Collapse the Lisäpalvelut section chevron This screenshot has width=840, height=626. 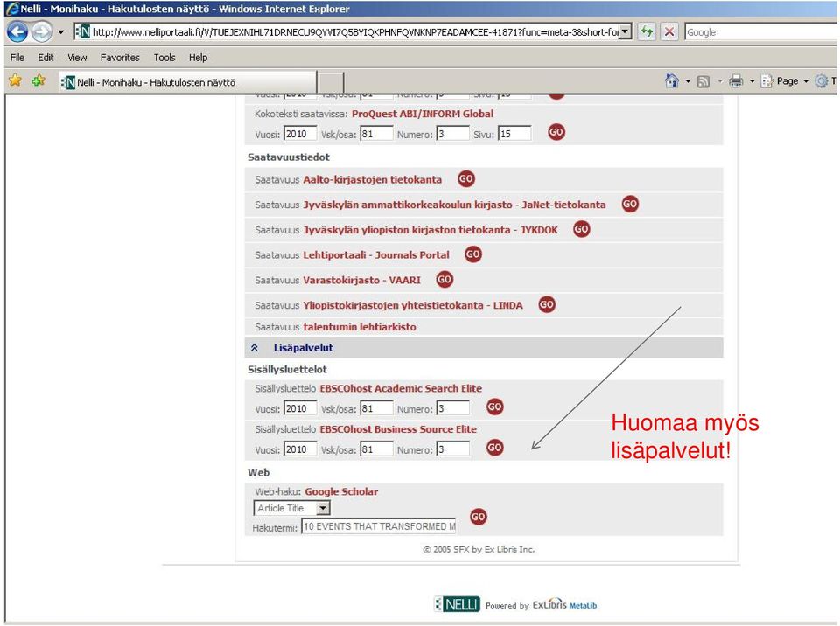(x=255, y=348)
